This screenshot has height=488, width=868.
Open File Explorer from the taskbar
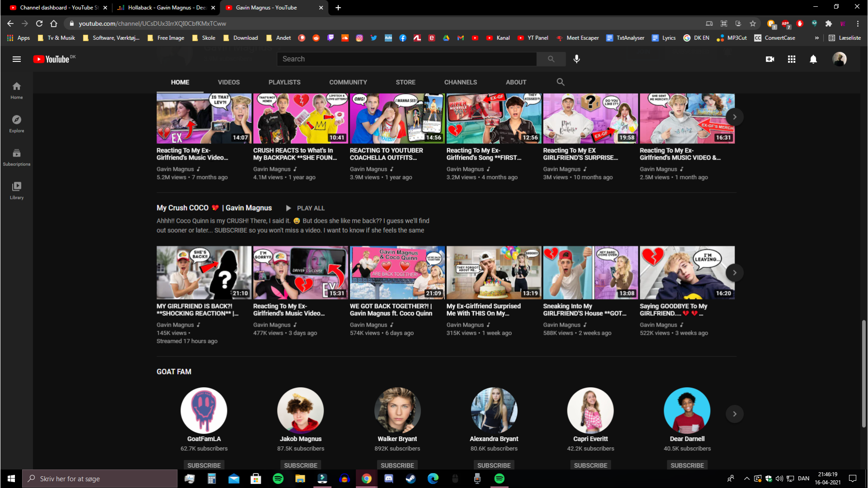click(300, 479)
